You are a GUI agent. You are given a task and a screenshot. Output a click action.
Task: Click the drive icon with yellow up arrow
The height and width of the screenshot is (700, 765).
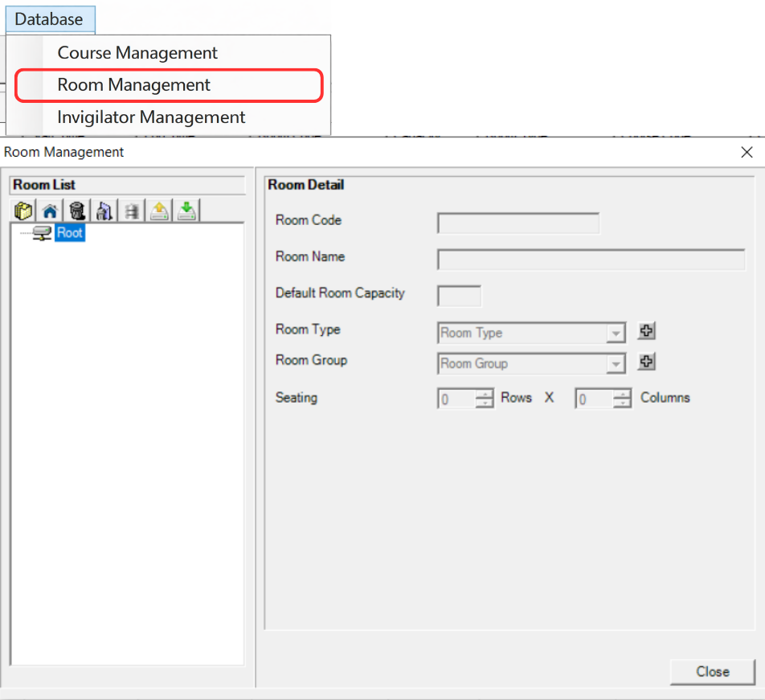coord(159,211)
